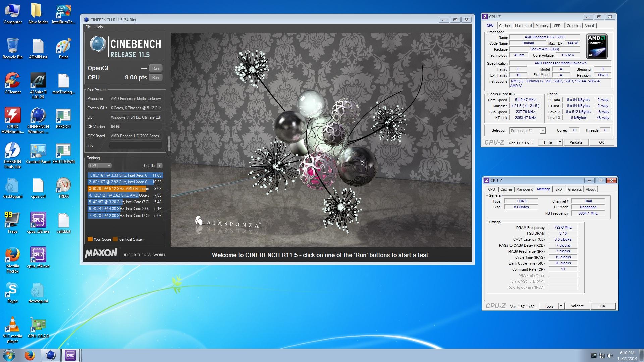Viewport: 644px width, 362px height.
Task: Open volume control in system tray
Action: (x=610, y=355)
